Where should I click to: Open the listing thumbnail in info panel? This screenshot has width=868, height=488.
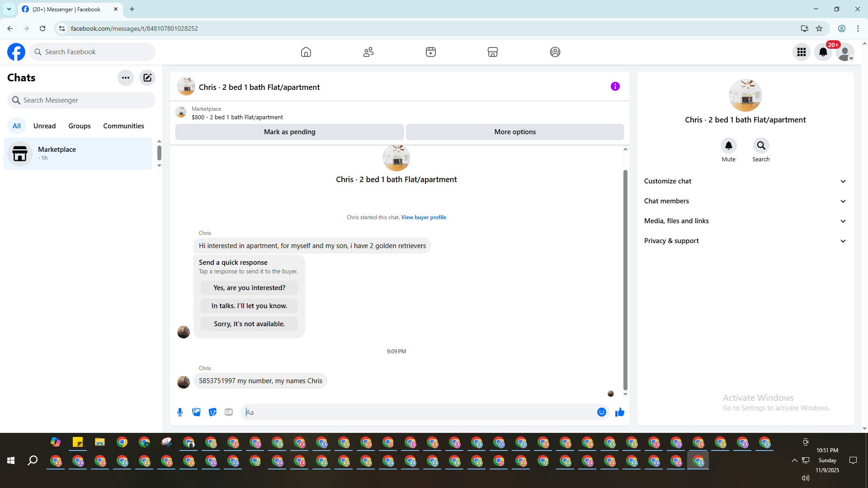pyautogui.click(x=745, y=95)
